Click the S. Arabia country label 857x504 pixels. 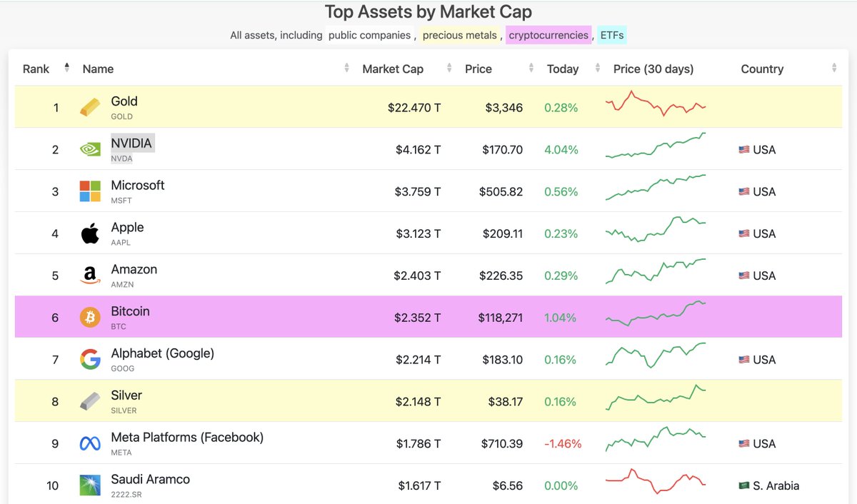coord(776,486)
